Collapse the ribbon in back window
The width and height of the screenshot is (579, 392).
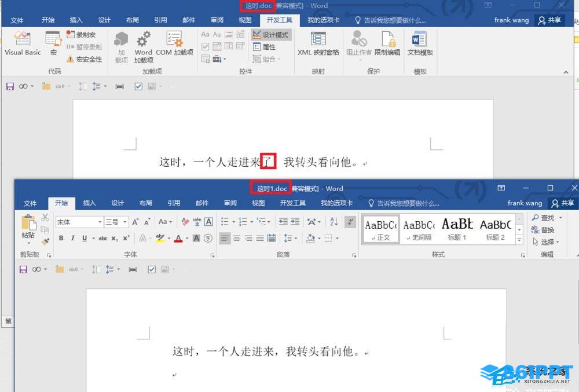(x=566, y=72)
